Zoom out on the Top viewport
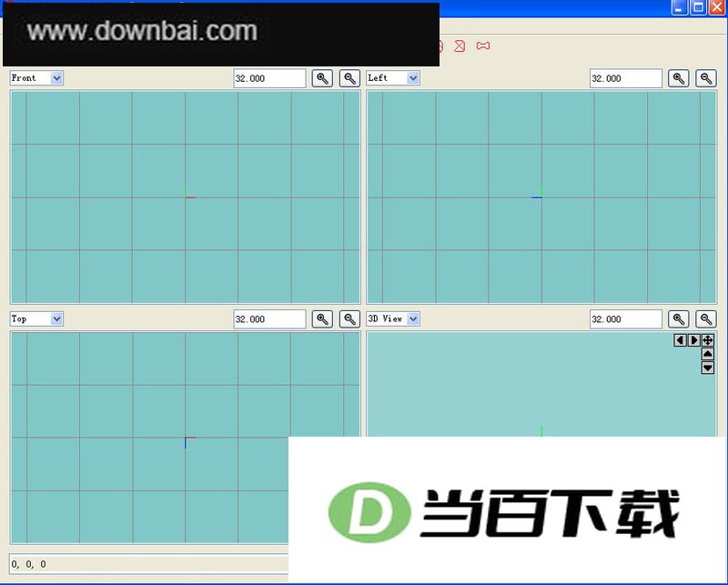This screenshot has width=728, height=585. coord(350,319)
